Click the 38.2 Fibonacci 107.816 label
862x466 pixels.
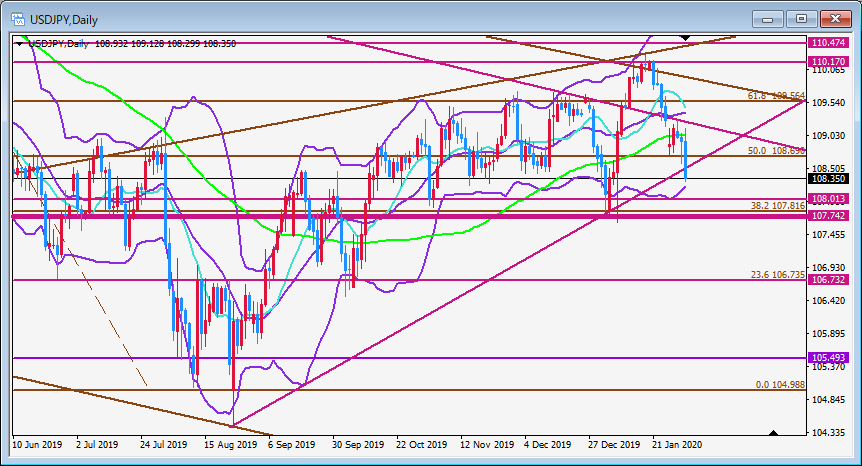click(x=778, y=206)
